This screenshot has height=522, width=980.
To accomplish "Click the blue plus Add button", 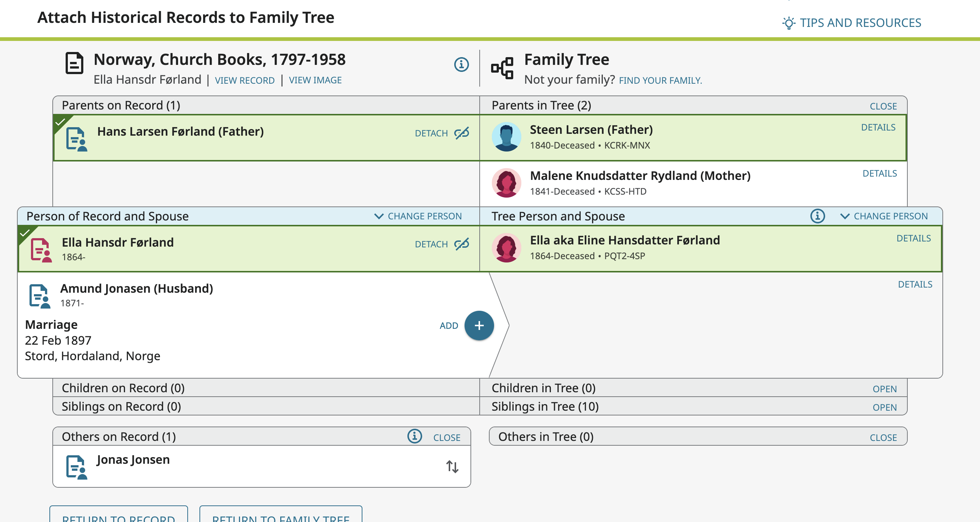I will (x=479, y=326).
